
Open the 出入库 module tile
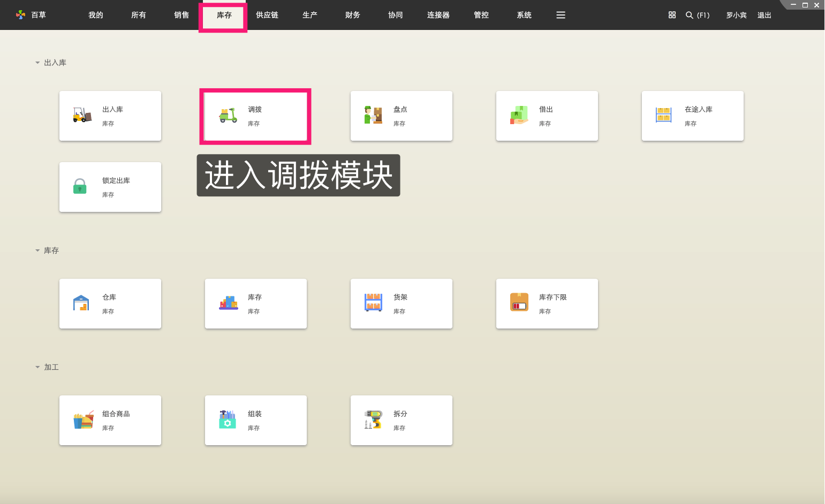(110, 116)
